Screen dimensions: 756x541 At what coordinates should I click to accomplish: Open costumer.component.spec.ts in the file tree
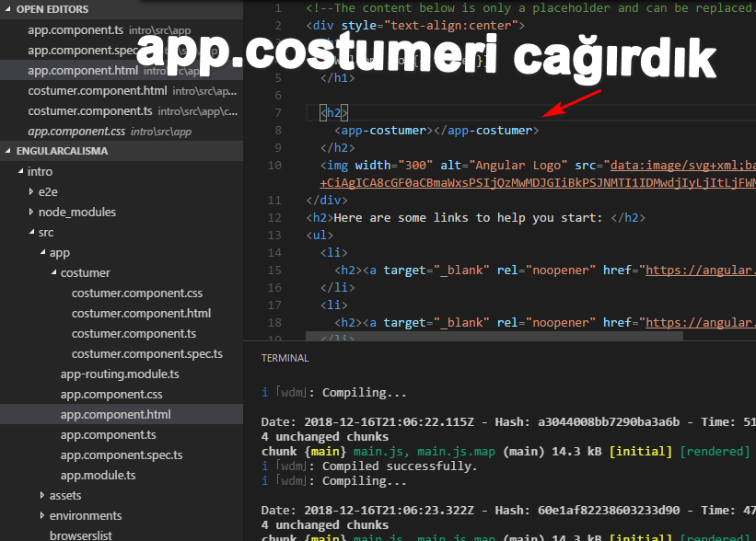tap(147, 353)
